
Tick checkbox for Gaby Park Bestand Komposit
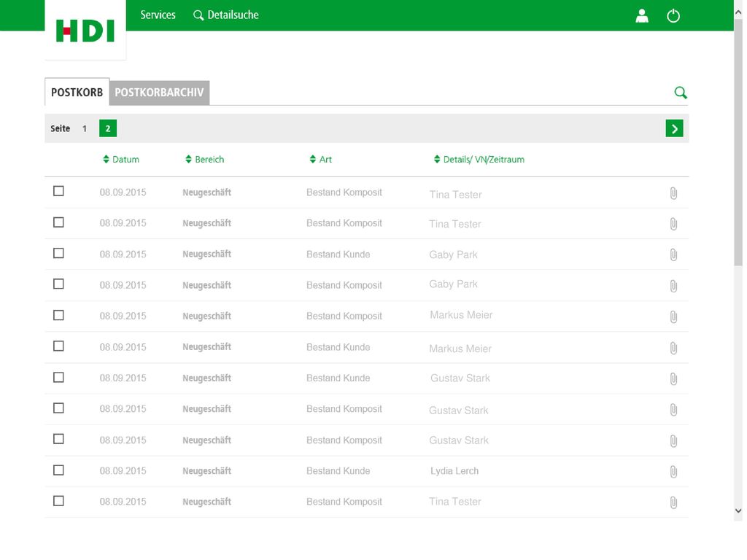pos(58,284)
